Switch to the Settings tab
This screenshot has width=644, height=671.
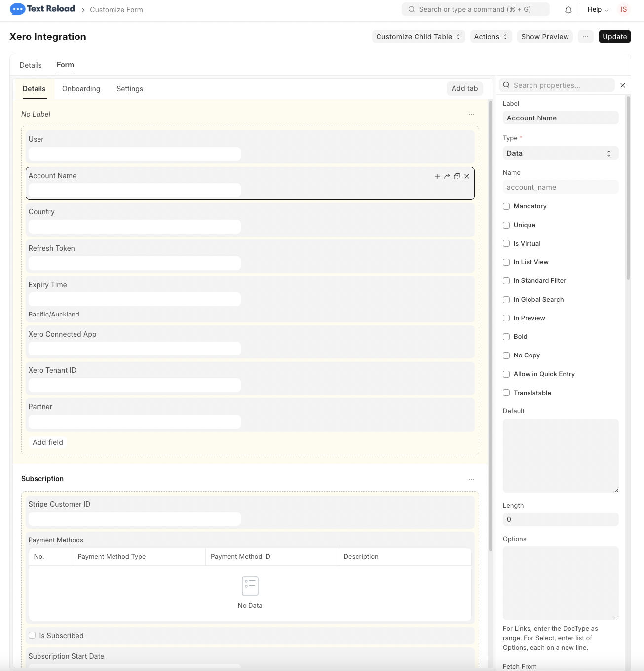[130, 89]
